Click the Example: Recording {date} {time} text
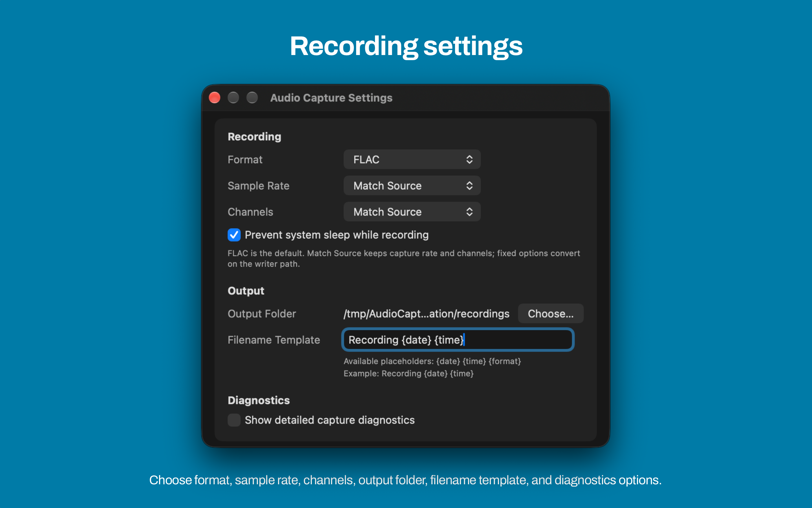This screenshot has width=812, height=508. [x=408, y=374]
